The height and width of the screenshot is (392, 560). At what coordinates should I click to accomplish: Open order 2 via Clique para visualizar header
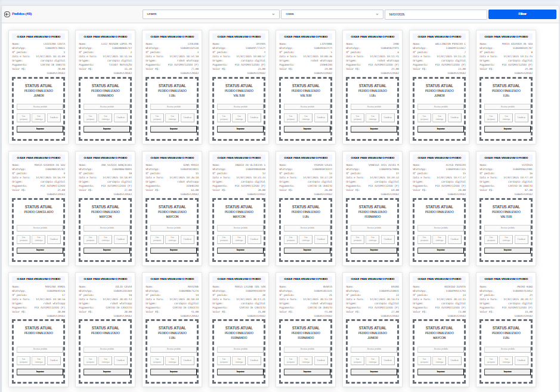(106, 36)
